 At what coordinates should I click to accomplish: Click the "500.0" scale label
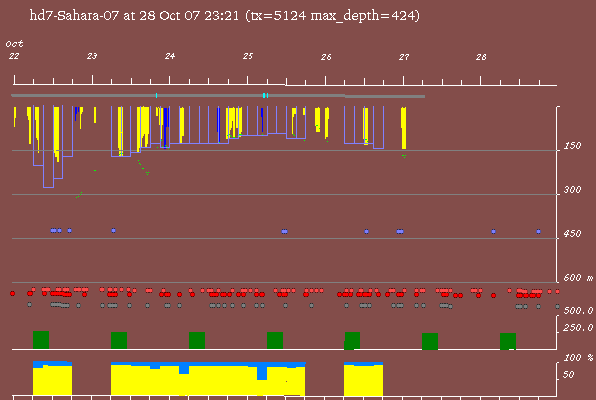tap(578, 311)
